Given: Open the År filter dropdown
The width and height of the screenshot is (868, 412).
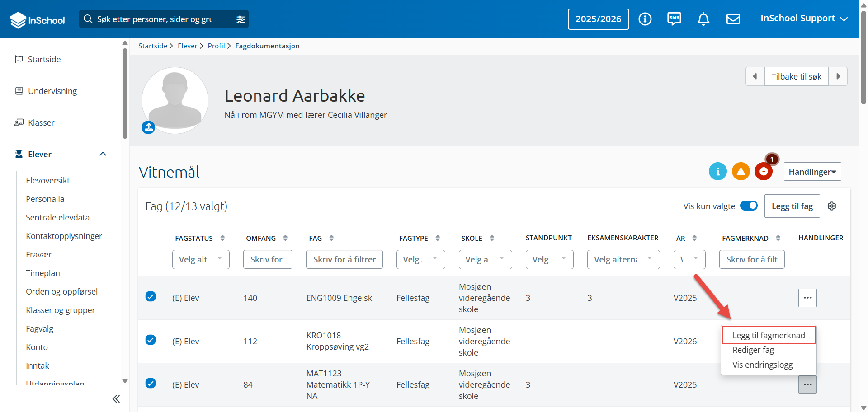Looking at the screenshot, I should coord(689,259).
